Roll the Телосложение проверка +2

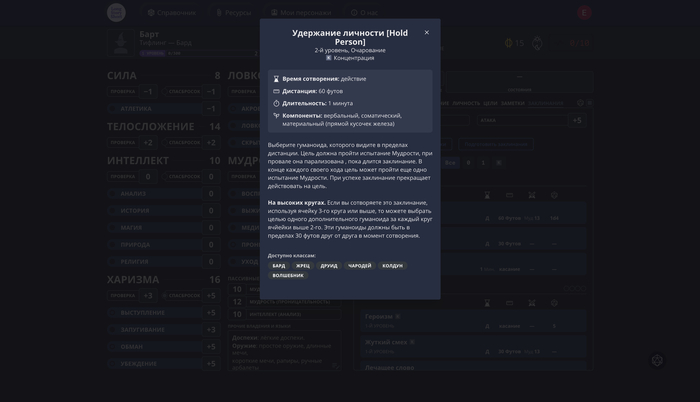132,142
